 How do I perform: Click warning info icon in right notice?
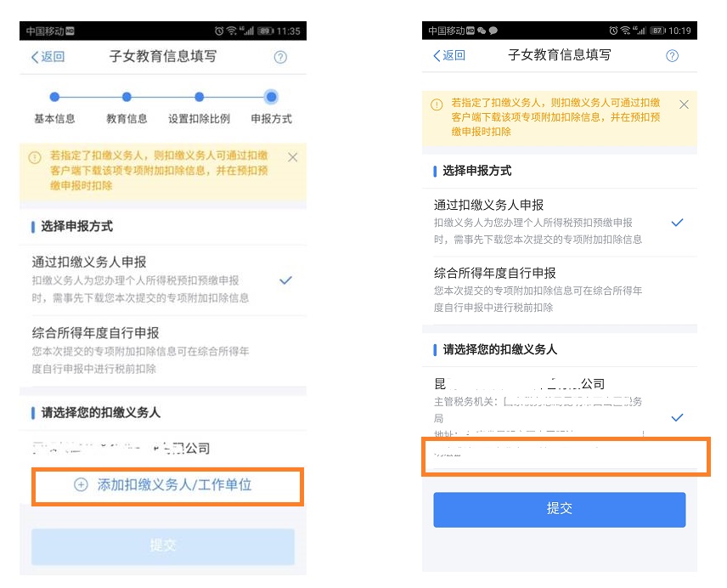coord(437,105)
